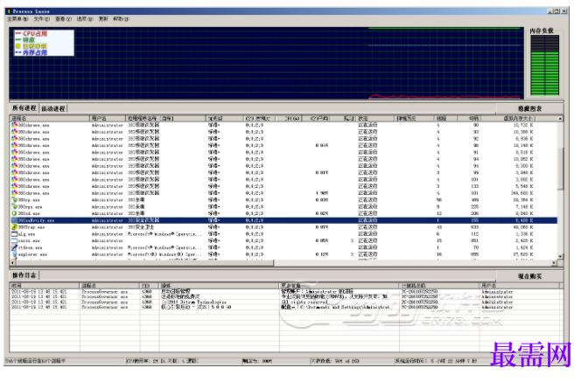
Task: Click the 360rp.exe process icon
Action: 14,199
